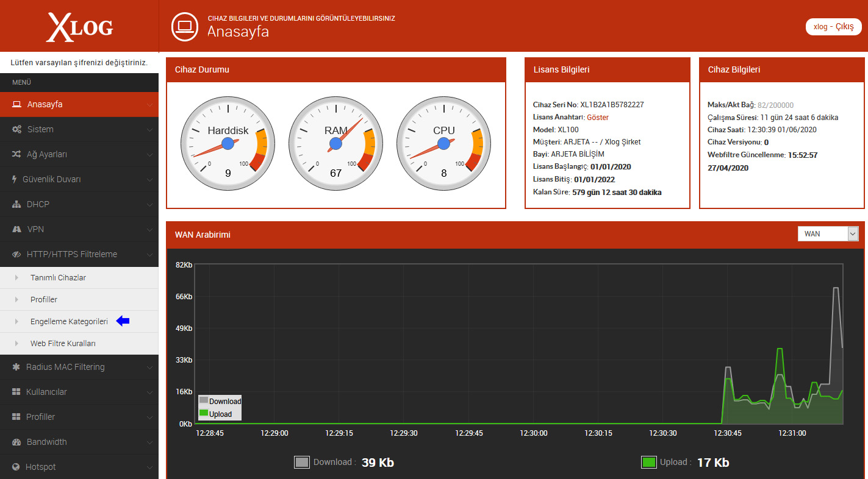Click the Harddisk gauge
This screenshot has height=479, width=868.
(x=228, y=144)
